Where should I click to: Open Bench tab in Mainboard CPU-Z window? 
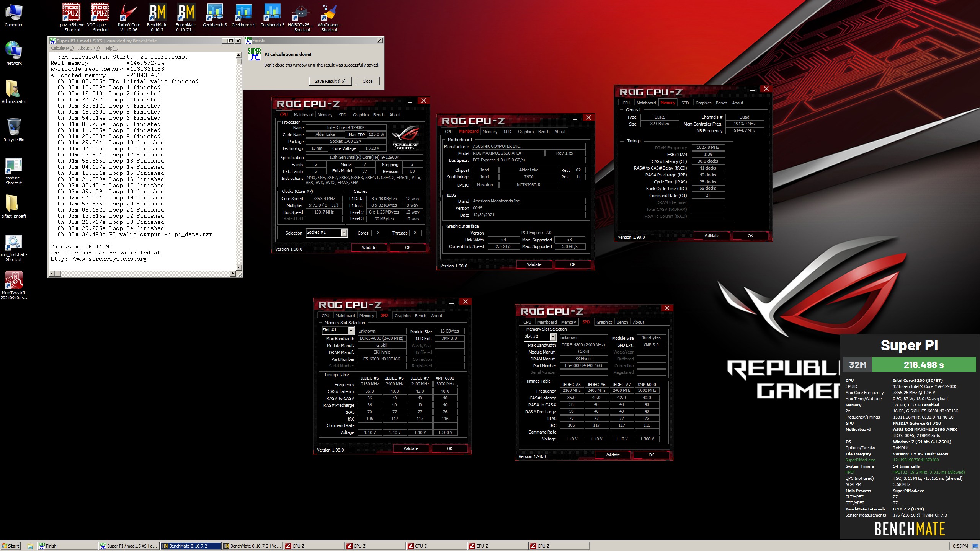(x=544, y=132)
